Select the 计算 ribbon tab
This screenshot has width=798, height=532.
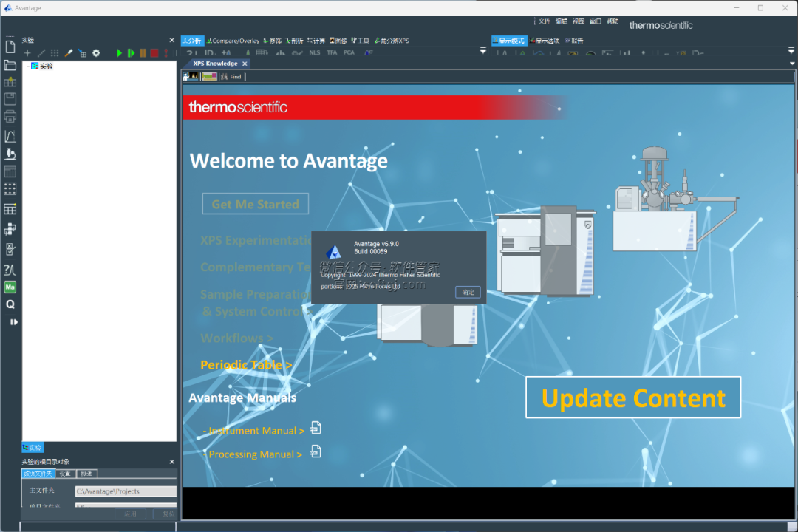[316, 41]
